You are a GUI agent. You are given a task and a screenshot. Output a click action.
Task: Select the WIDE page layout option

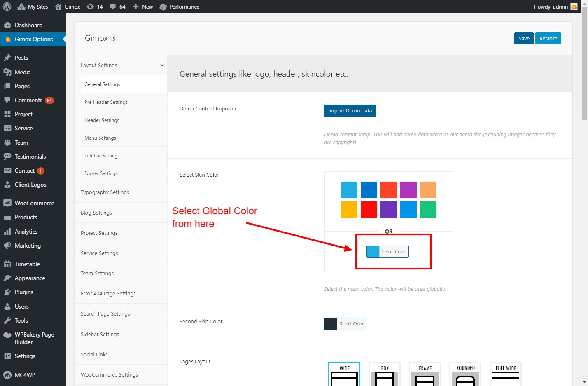coord(344,374)
